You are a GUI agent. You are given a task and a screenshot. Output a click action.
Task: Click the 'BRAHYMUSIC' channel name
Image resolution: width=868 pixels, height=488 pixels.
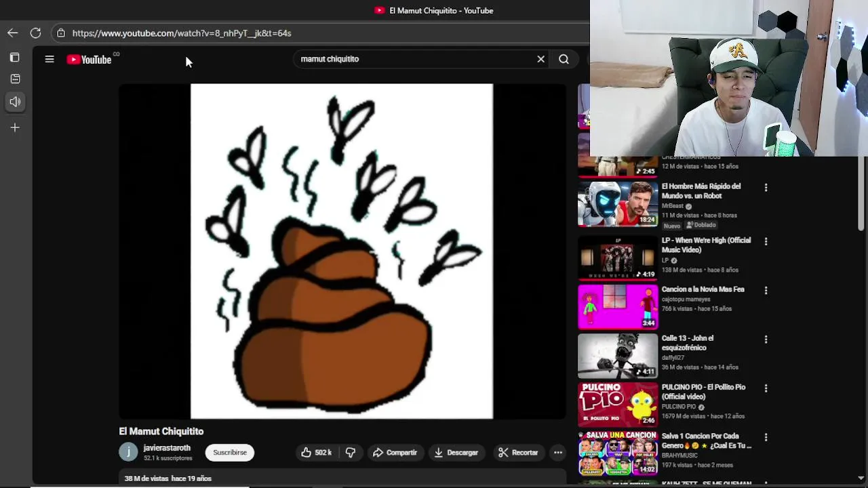click(679, 455)
